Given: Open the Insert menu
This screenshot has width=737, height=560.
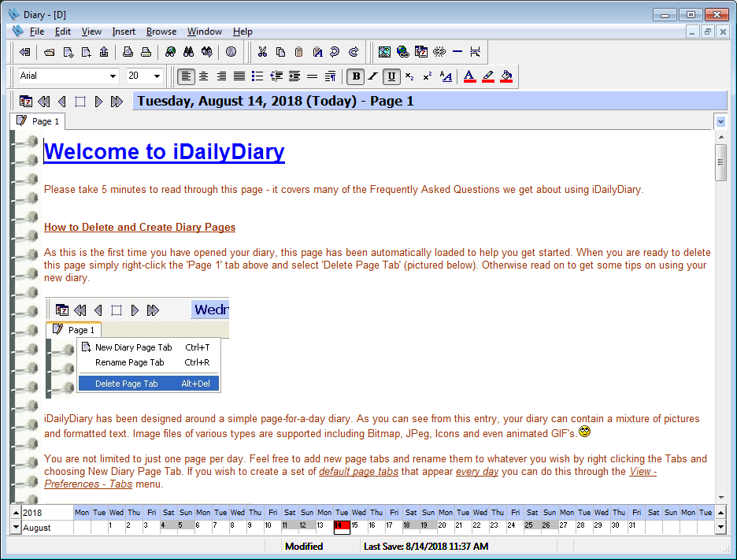Looking at the screenshot, I should pos(124,32).
